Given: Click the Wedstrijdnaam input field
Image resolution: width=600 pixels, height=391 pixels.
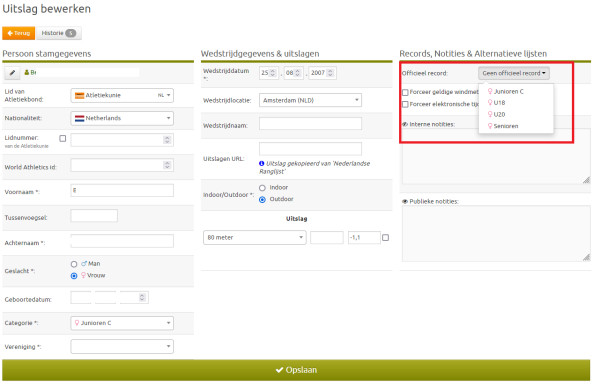Looking at the screenshot, I should [310, 124].
